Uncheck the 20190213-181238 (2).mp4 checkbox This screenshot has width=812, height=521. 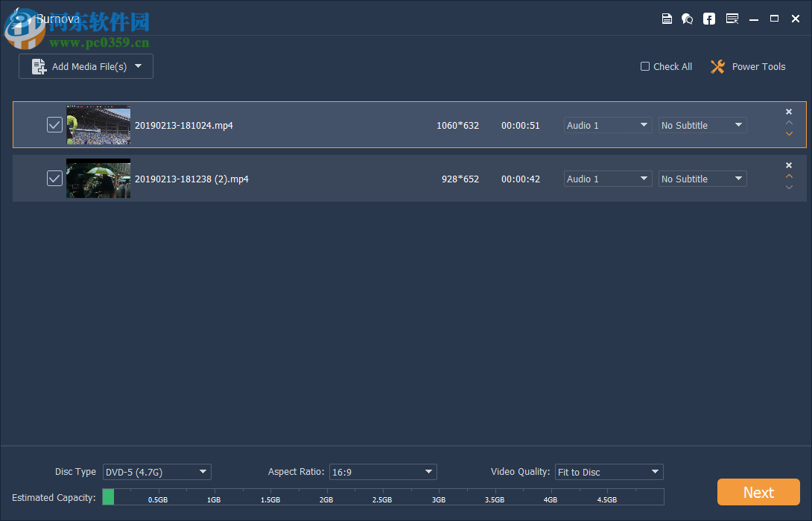click(54, 179)
